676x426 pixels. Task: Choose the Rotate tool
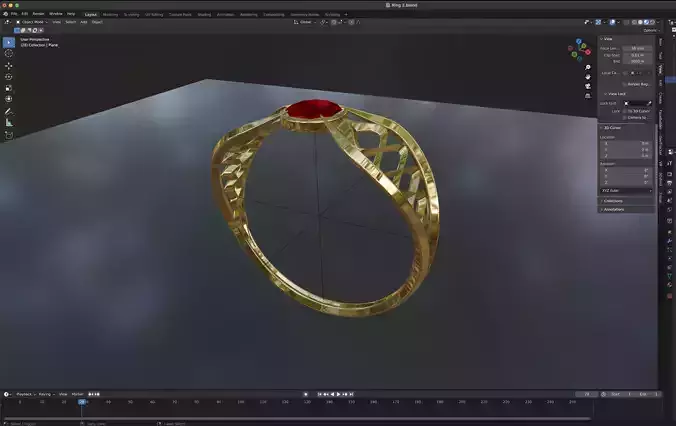click(9, 77)
